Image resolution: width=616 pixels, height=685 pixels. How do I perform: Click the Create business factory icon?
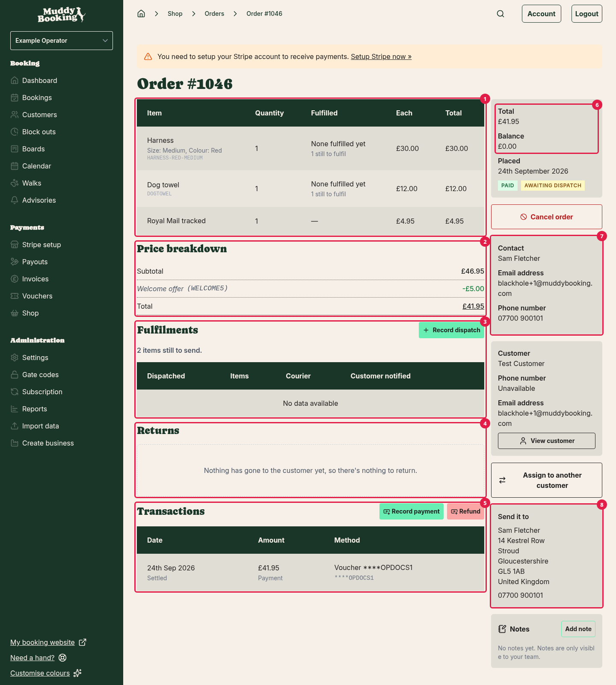[x=15, y=443]
